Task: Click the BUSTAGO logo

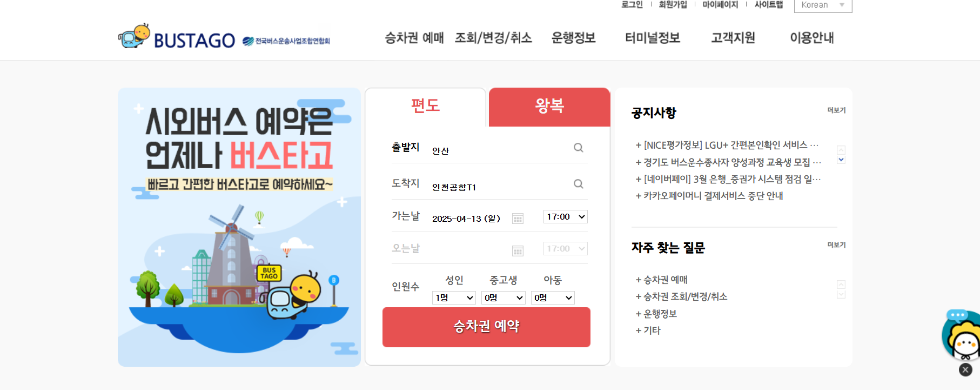Action: pyautogui.click(x=177, y=37)
